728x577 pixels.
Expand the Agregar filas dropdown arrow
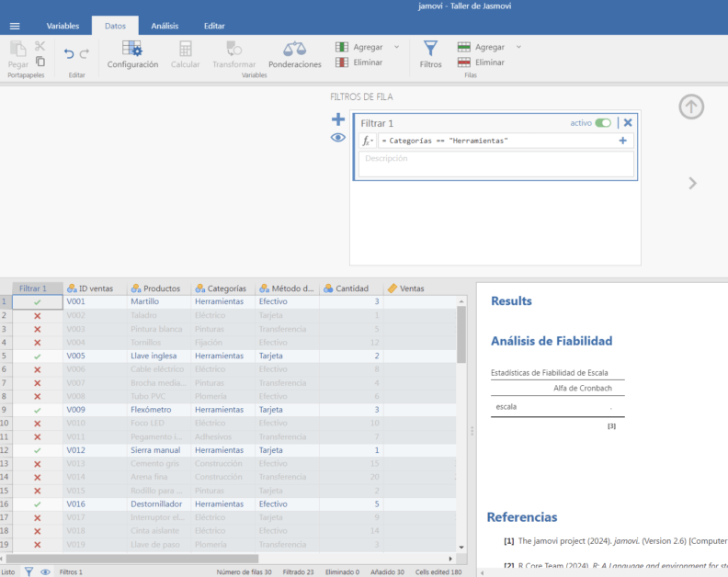tap(518, 47)
